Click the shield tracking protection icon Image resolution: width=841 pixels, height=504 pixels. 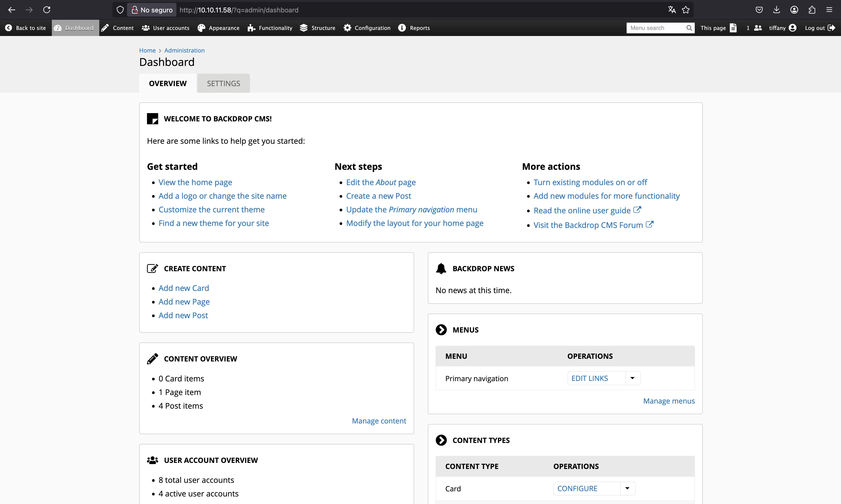(120, 10)
